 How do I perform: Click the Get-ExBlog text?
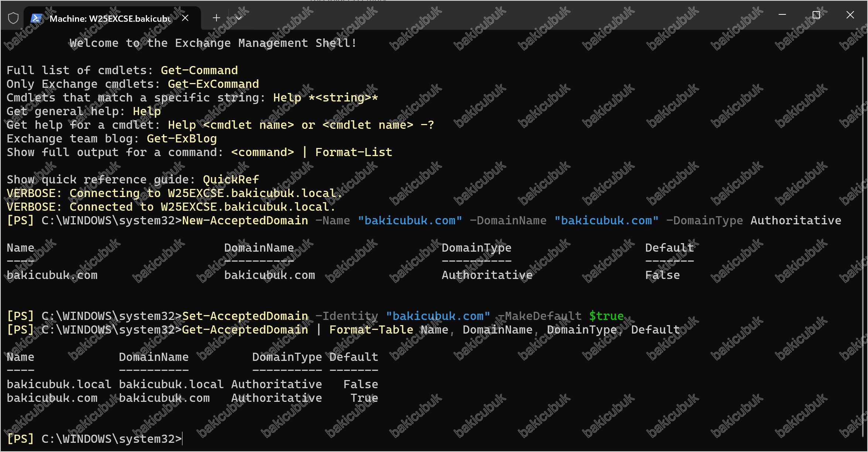pos(182,139)
